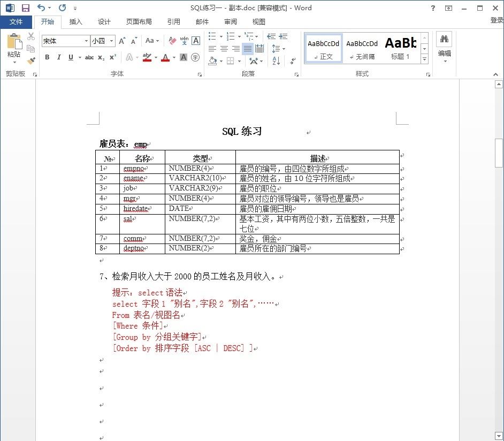The width and height of the screenshot is (504, 441).
Task: Toggle Italic formatting
Action: (x=59, y=58)
